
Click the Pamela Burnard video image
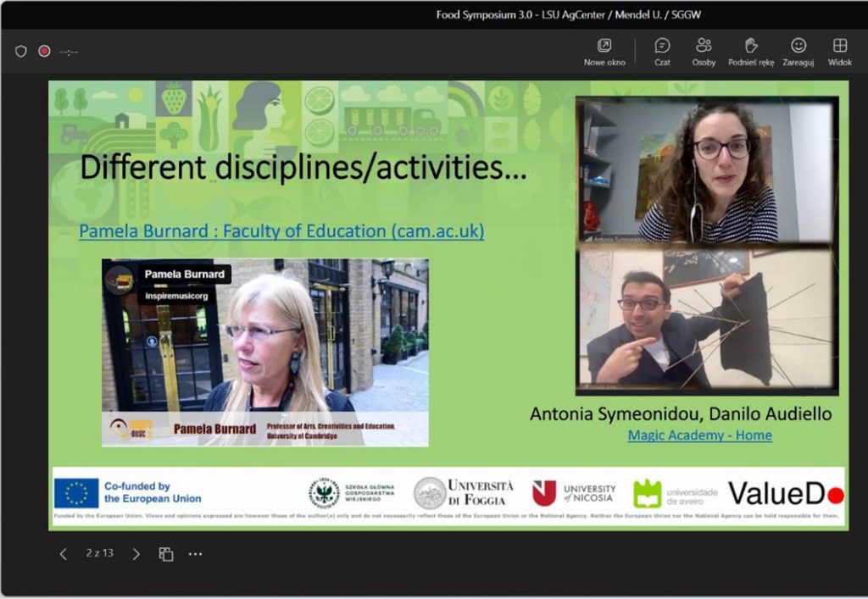click(x=264, y=352)
